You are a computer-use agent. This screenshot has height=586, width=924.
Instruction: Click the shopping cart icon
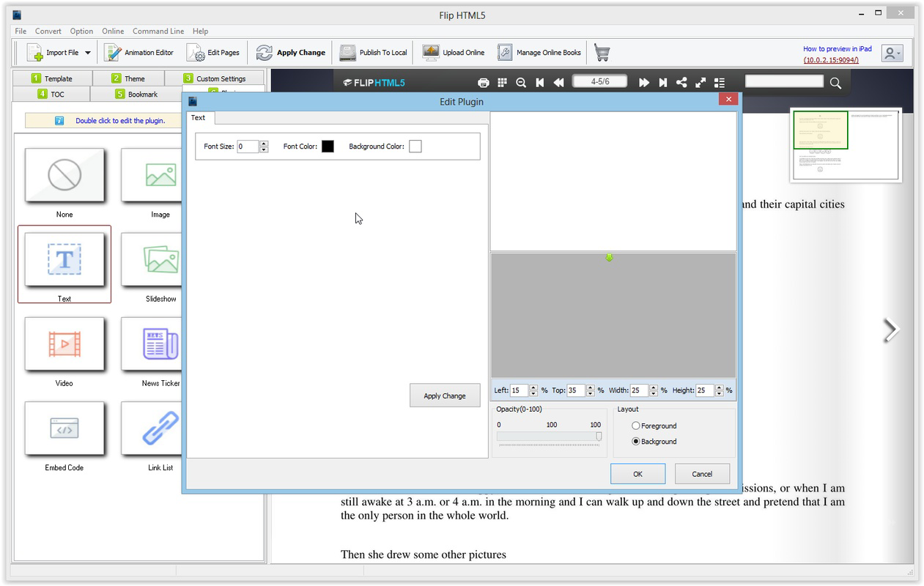pos(602,53)
